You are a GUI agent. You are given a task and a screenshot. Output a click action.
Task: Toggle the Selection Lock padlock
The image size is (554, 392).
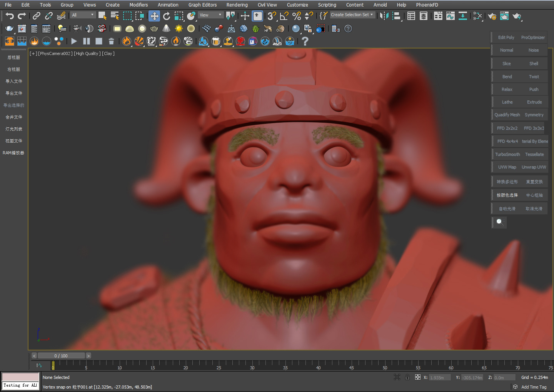407,377
